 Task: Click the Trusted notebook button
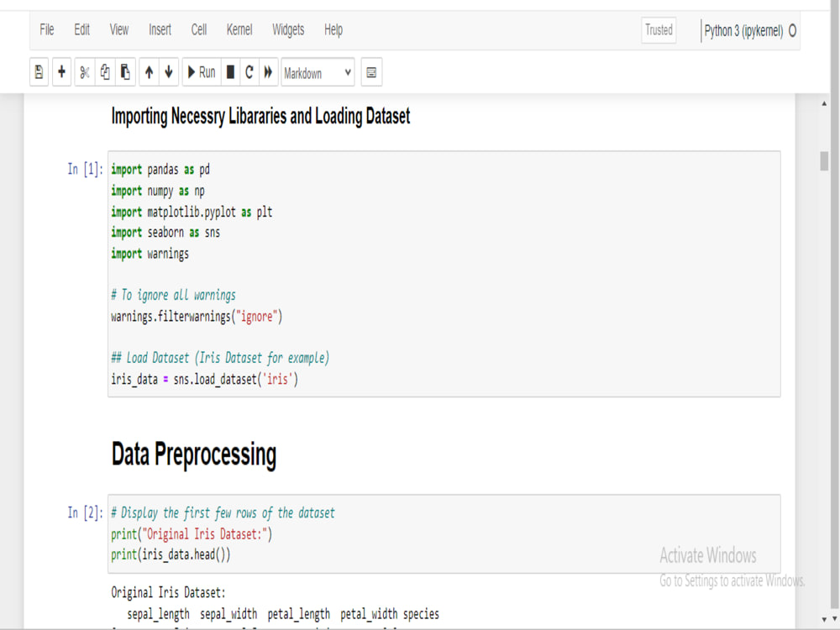click(659, 30)
